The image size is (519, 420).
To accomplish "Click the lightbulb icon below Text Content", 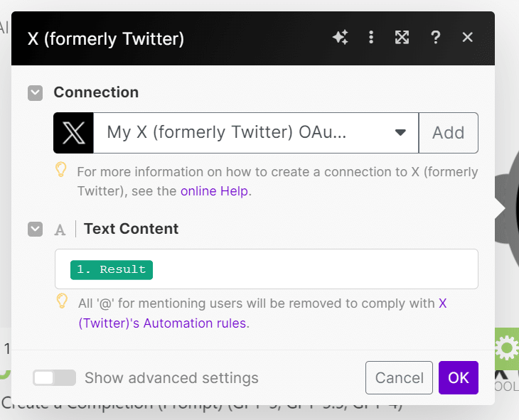I will (62, 301).
